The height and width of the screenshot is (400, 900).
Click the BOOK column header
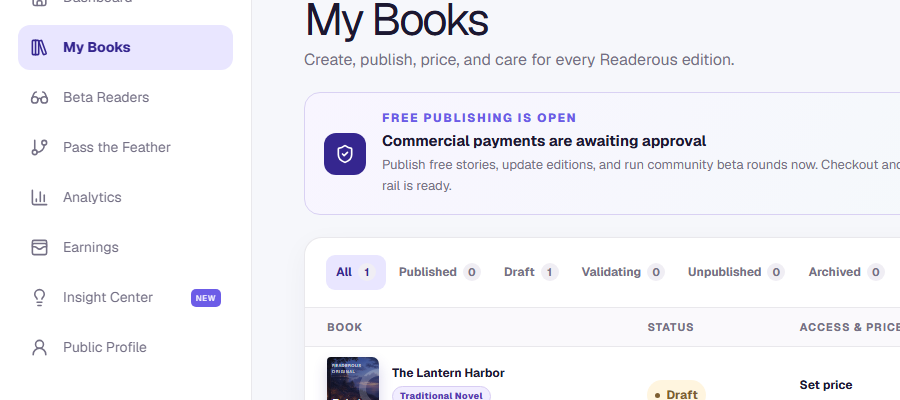pyautogui.click(x=344, y=327)
